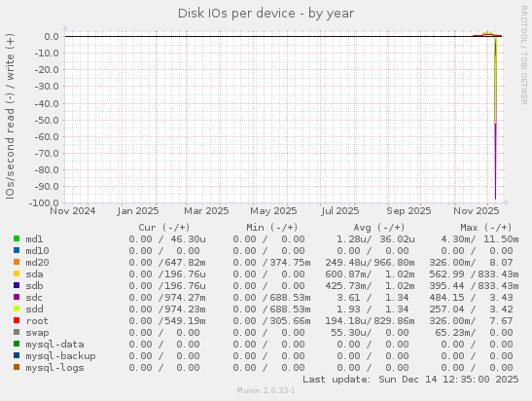This screenshot has width=532, height=401.
Task: Click the y-axis title IOs/second read/write
Action: point(10,116)
